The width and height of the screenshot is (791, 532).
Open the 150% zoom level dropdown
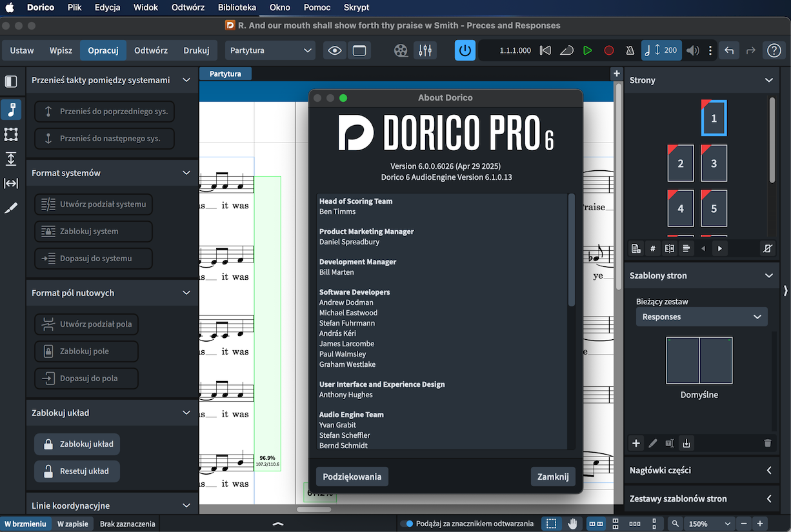(709, 524)
